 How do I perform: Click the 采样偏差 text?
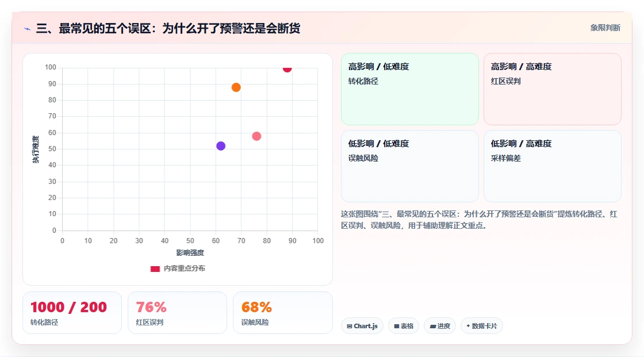[x=505, y=158]
